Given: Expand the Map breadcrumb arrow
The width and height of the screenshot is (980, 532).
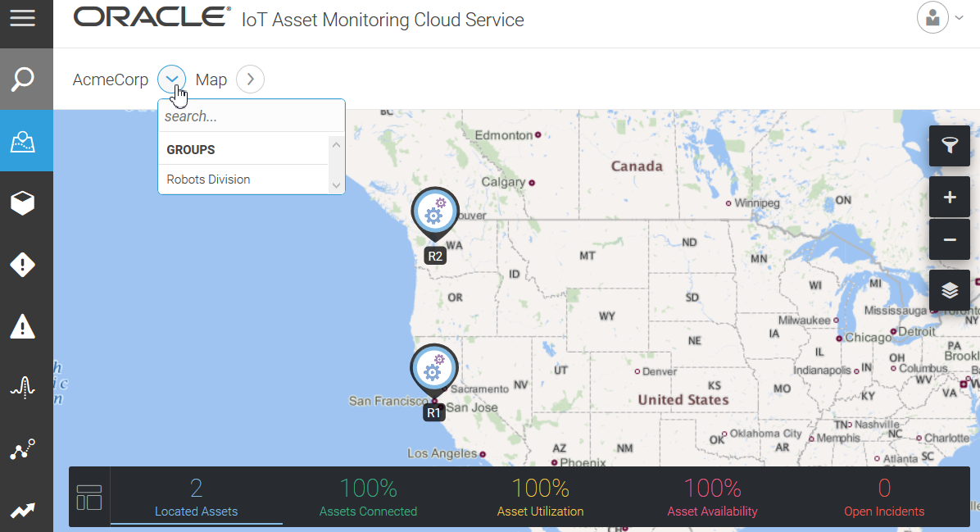Looking at the screenshot, I should click(250, 80).
